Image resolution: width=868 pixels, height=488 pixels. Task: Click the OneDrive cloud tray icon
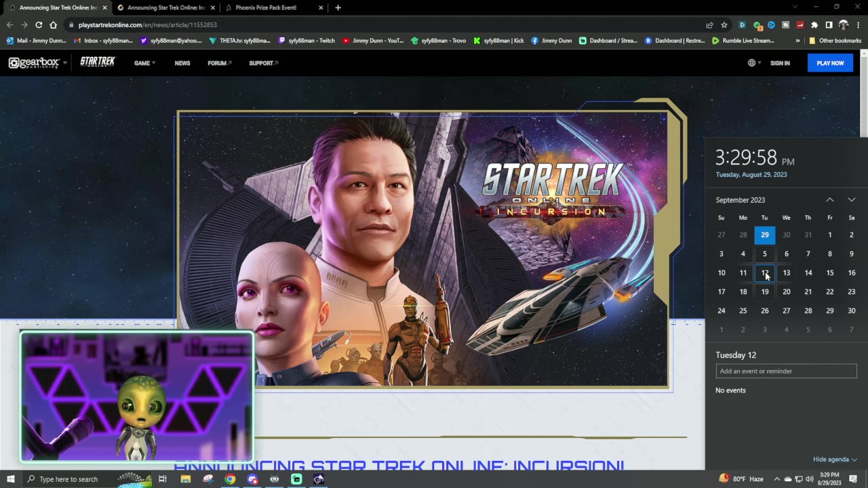pos(788,479)
